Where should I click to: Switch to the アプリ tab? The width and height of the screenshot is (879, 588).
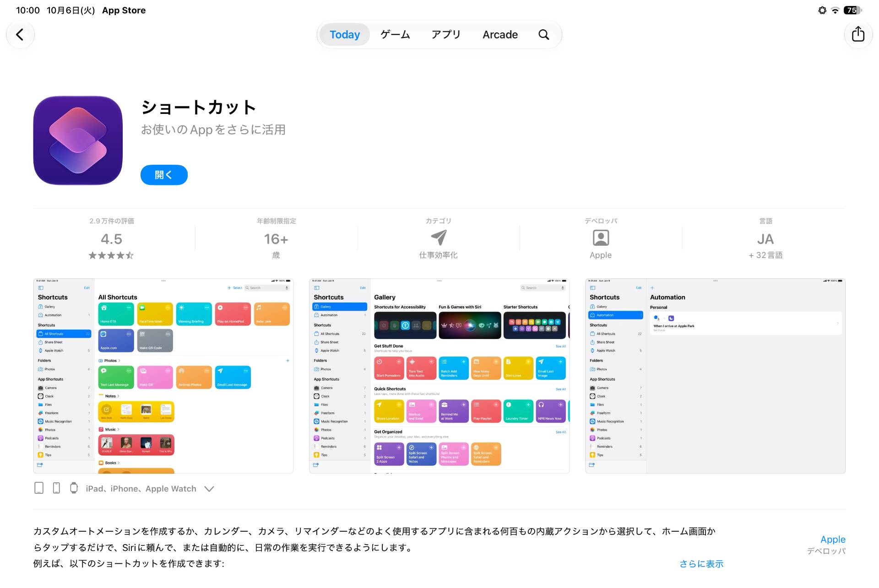coord(446,34)
